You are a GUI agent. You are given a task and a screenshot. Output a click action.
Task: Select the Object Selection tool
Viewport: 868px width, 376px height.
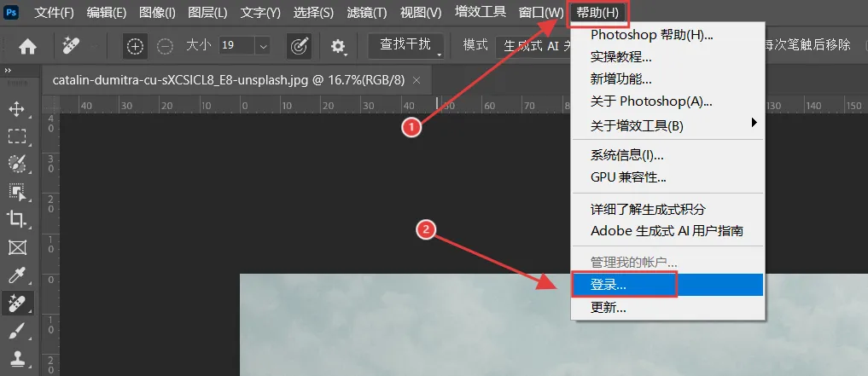(16, 191)
